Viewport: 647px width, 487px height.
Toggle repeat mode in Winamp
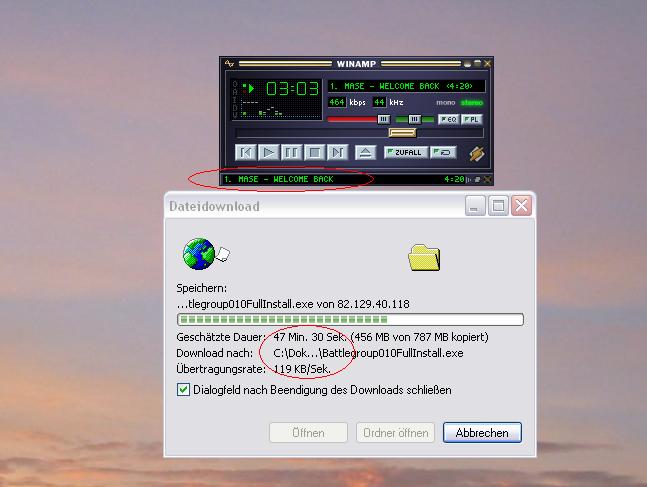(x=443, y=152)
